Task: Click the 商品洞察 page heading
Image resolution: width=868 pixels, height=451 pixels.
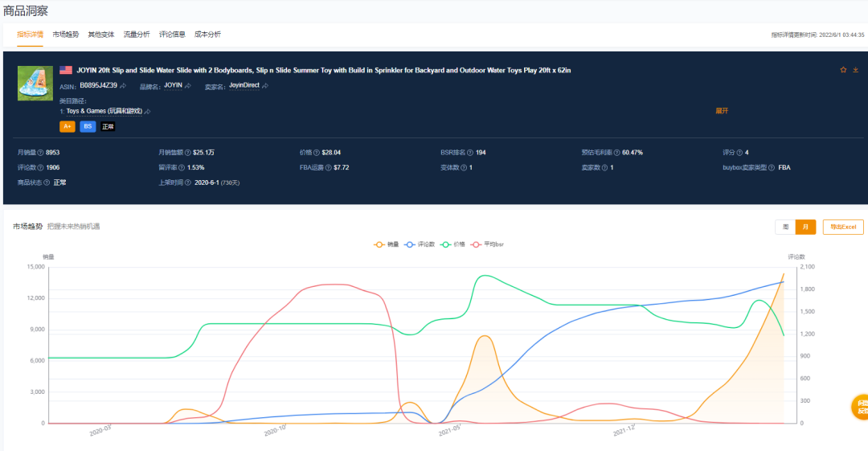Action: pos(26,10)
